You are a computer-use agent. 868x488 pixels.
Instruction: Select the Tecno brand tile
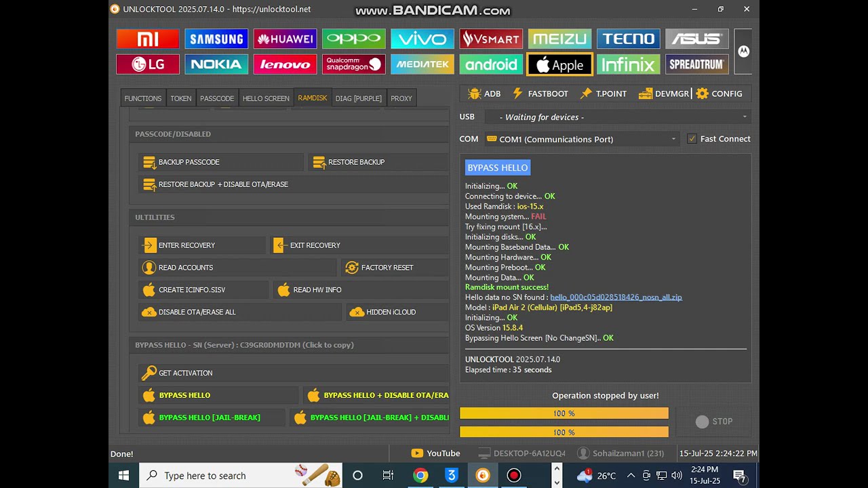628,39
